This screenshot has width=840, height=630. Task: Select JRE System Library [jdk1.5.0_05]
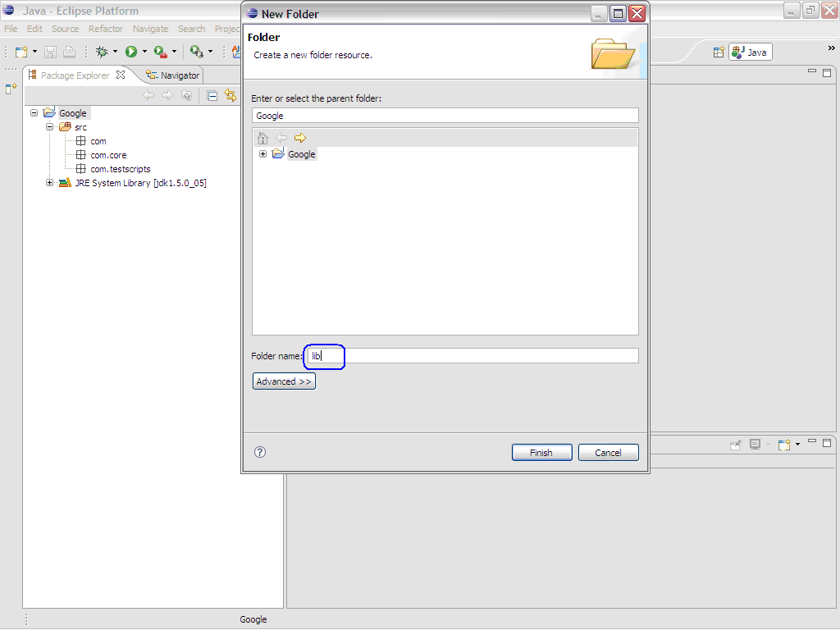(x=140, y=183)
